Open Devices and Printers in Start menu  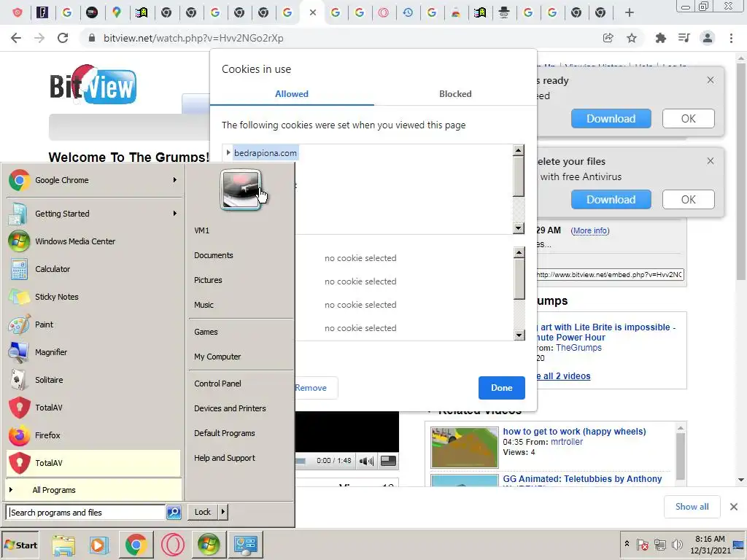click(x=230, y=408)
